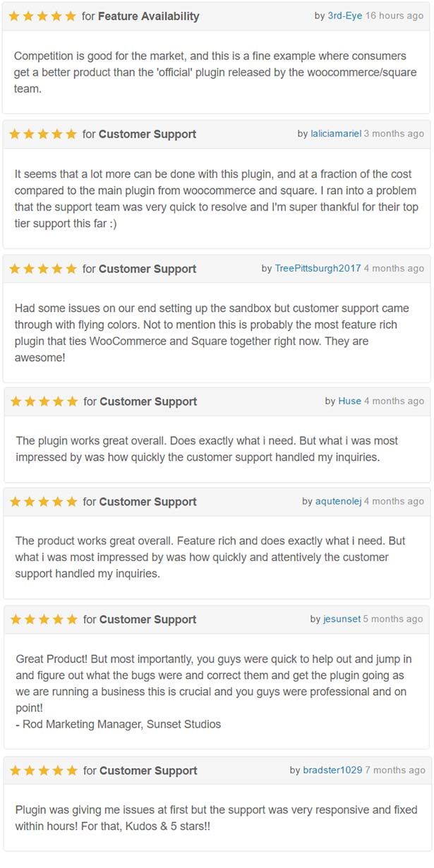
Task: Click the stars on aqutenolej's review
Action: pos(43,502)
